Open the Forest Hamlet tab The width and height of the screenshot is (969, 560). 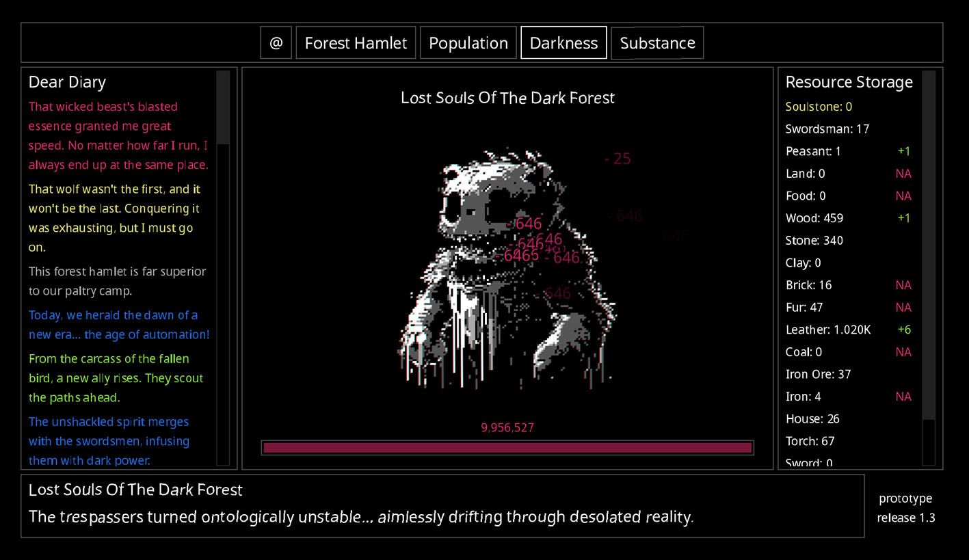pos(356,43)
